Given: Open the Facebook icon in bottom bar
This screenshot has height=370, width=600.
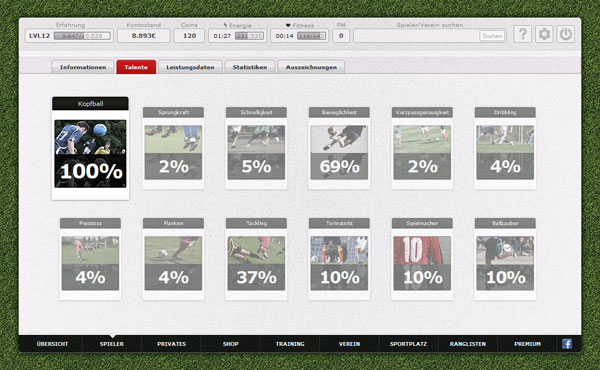Looking at the screenshot, I should [x=567, y=344].
